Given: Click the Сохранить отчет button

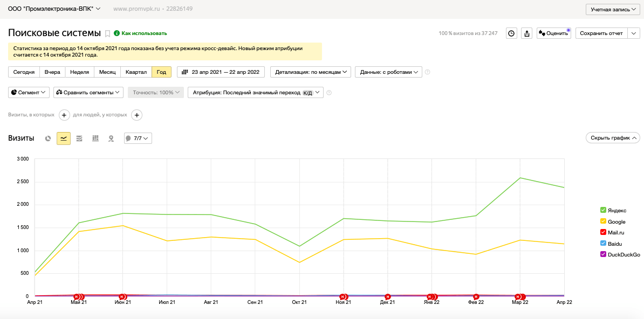Looking at the screenshot, I should [602, 33].
